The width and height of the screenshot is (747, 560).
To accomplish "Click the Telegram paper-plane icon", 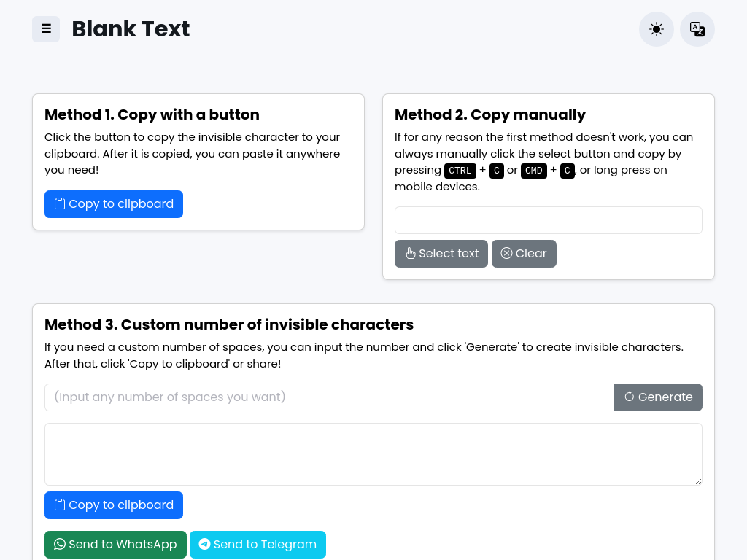I will [x=204, y=544].
